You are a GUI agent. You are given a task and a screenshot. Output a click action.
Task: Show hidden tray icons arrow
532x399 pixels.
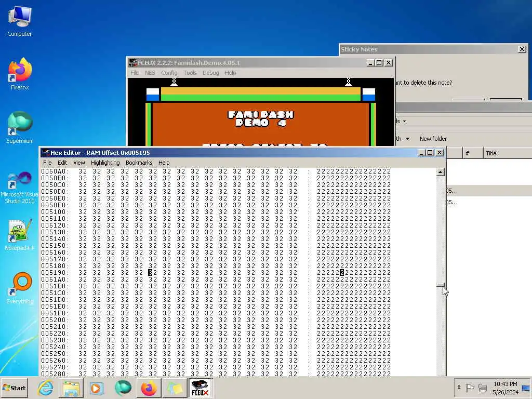[459, 388]
